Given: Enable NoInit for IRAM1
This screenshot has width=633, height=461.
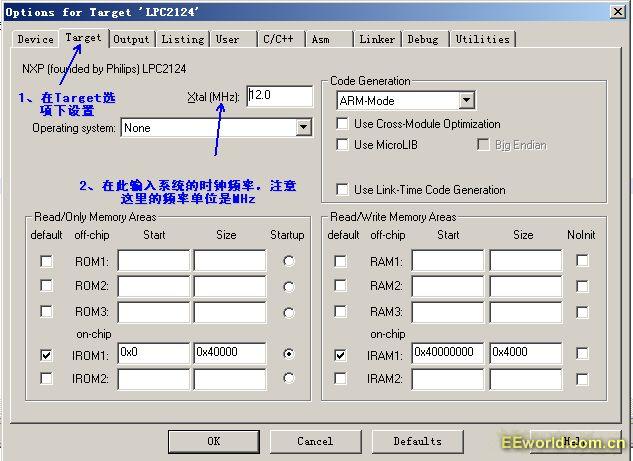Looking at the screenshot, I should (x=582, y=354).
